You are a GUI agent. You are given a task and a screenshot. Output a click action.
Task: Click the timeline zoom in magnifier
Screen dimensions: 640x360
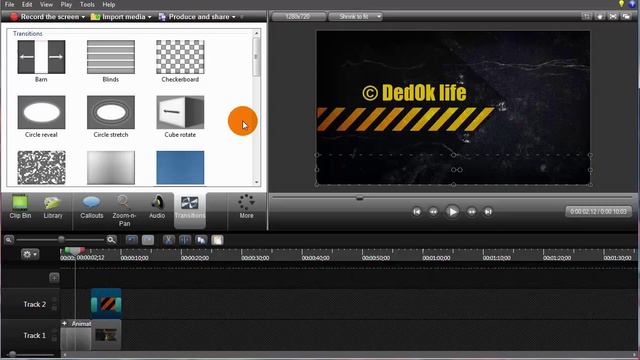point(111,240)
